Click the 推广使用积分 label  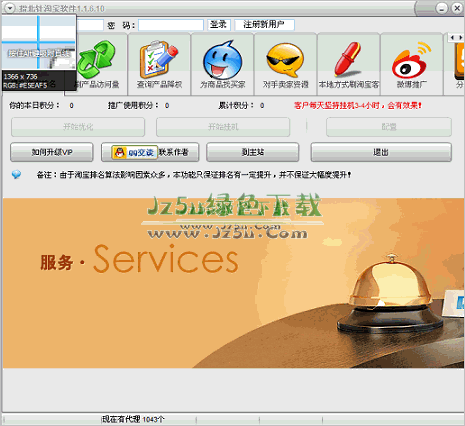pos(134,106)
